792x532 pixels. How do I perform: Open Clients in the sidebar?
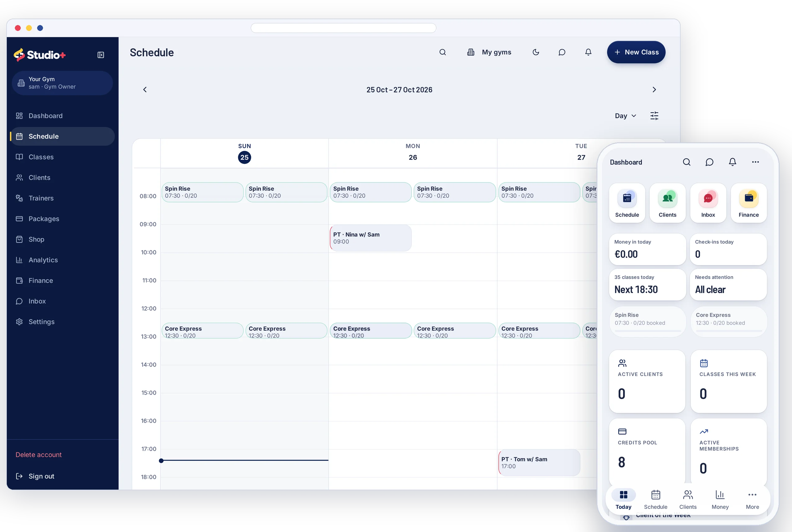(x=62, y=178)
